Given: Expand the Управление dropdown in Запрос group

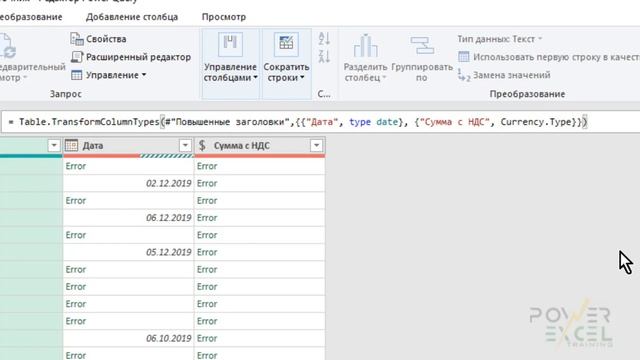Looking at the screenshot, I should [x=116, y=75].
